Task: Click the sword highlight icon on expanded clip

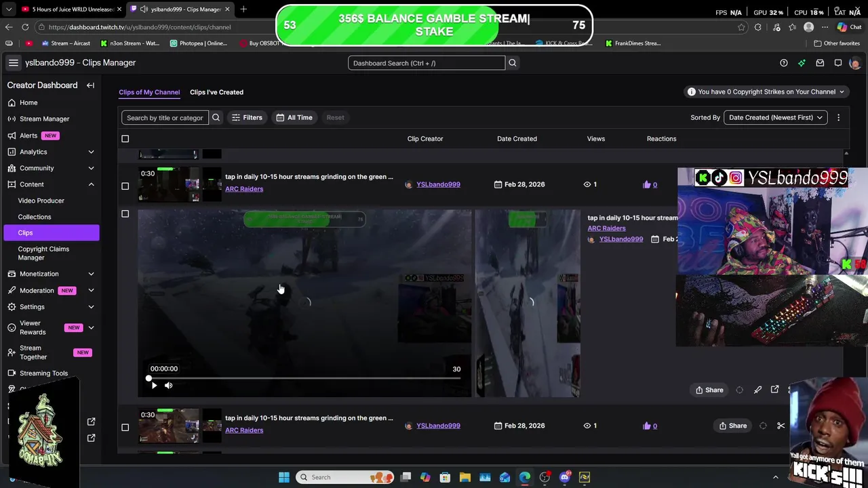Action: [x=757, y=390]
